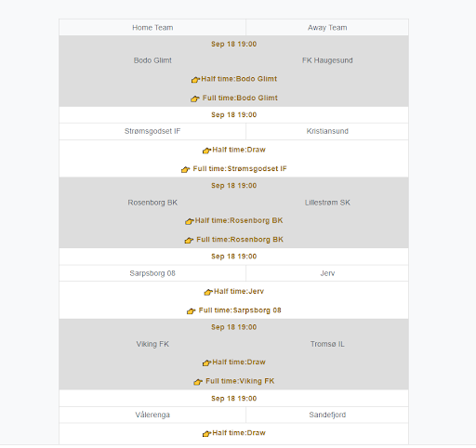Select the Tromsø IL team name

click(327, 344)
